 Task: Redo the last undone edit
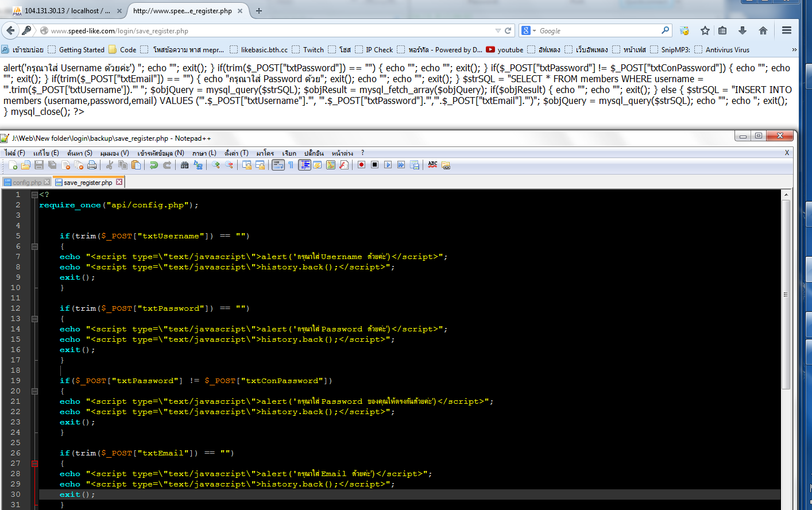click(x=167, y=165)
